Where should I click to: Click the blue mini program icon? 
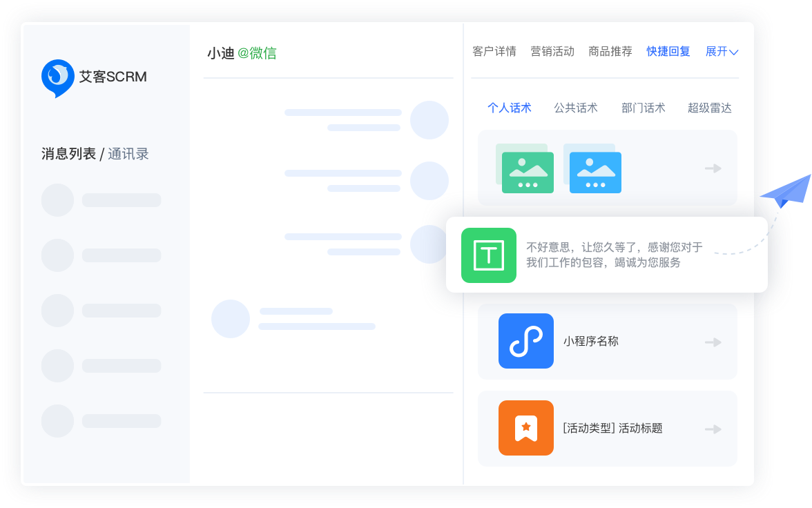(x=526, y=341)
